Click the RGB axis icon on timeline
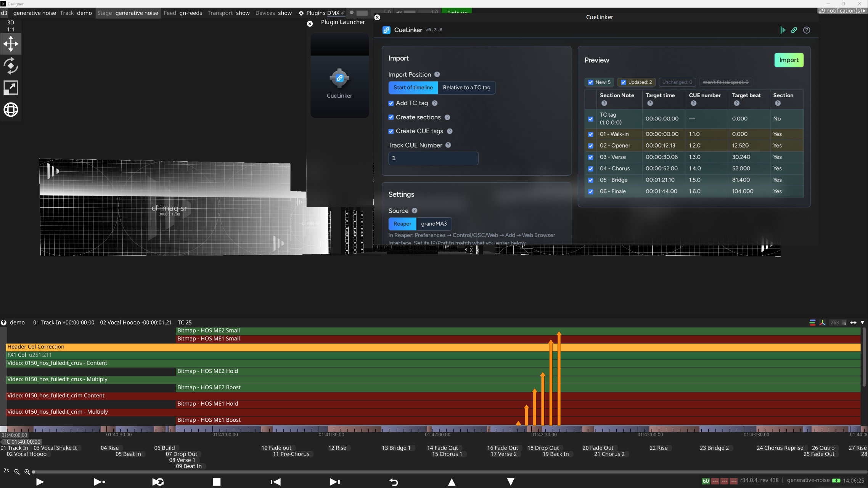Image resolution: width=868 pixels, height=488 pixels. 822,323
